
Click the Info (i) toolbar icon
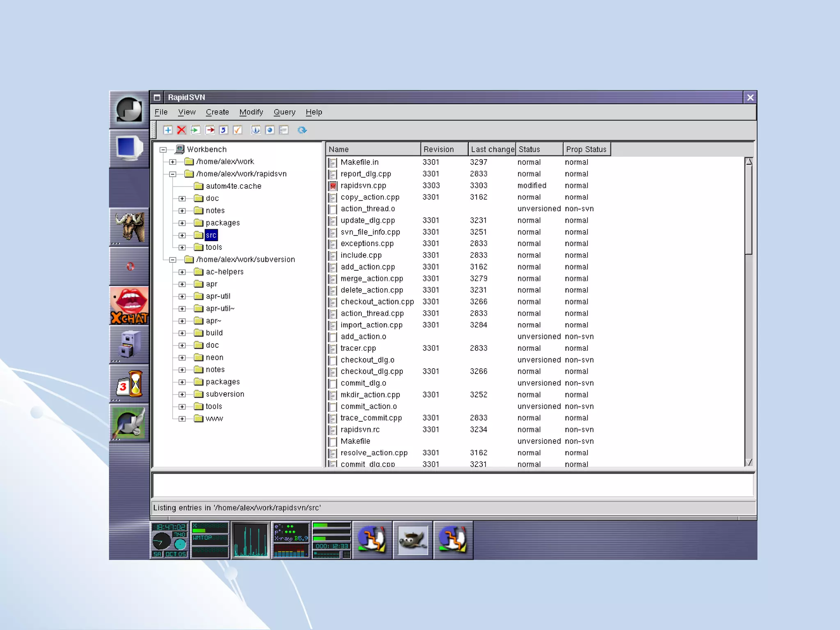256,130
